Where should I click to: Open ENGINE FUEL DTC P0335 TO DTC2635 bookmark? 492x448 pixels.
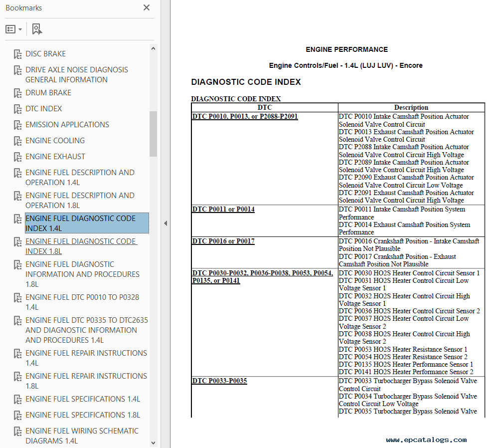[x=87, y=330]
